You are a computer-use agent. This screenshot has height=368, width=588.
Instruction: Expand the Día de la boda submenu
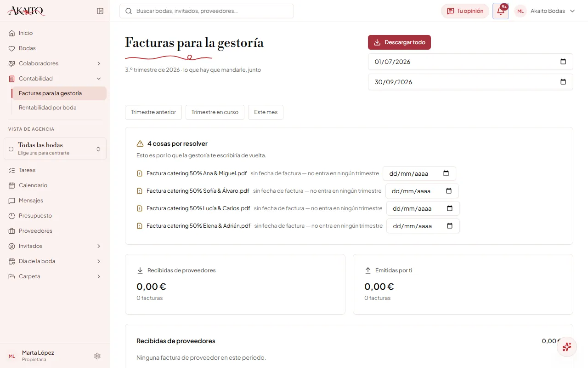[x=99, y=261]
